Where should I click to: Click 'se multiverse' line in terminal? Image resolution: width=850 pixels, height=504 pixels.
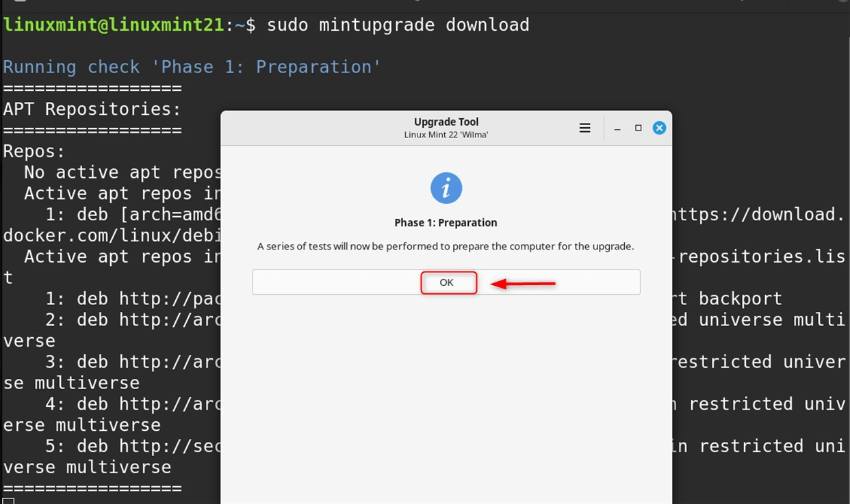(71, 383)
